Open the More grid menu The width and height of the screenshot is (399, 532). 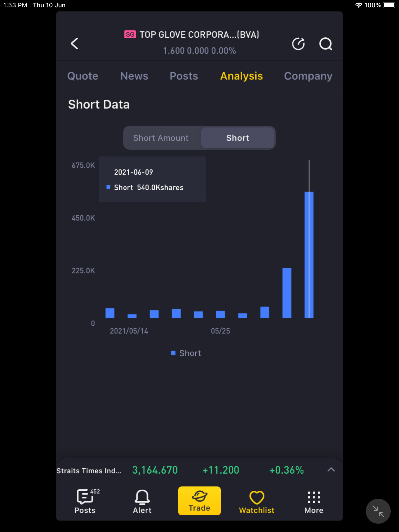[314, 501]
